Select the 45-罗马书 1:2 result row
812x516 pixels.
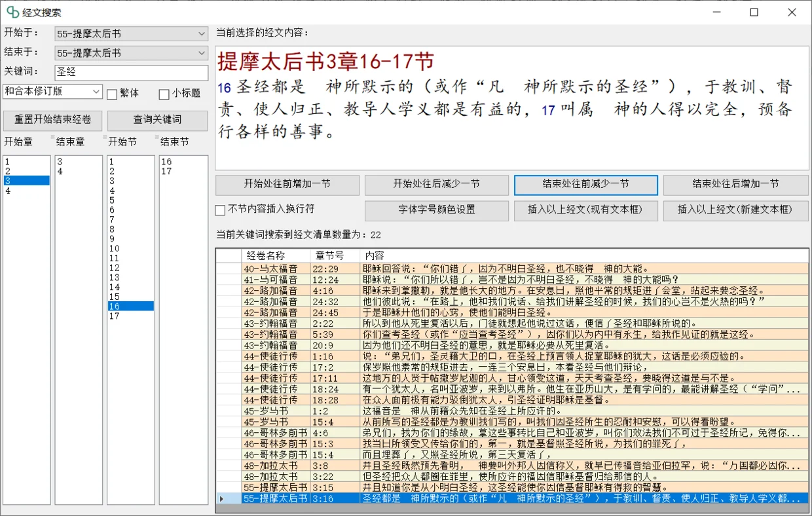[512, 411]
